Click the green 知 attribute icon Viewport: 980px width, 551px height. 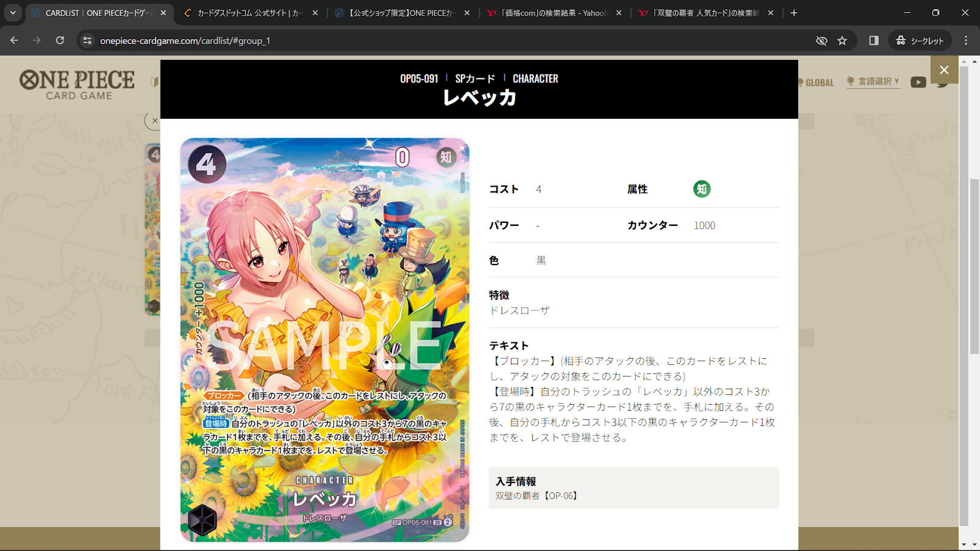click(x=702, y=189)
